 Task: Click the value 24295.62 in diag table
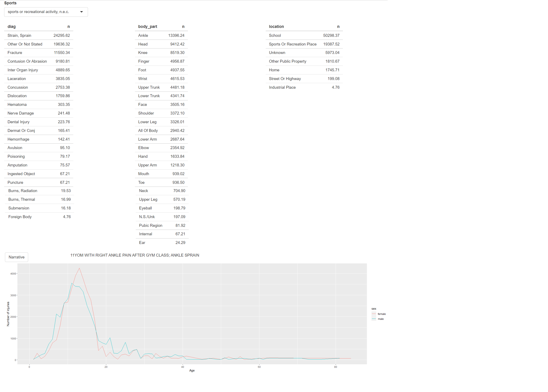[62, 36]
